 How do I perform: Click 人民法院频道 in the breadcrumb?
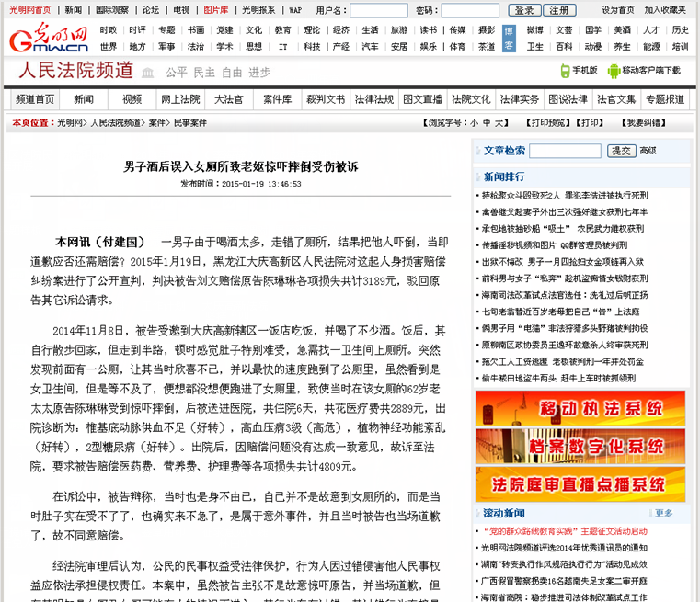(116, 123)
